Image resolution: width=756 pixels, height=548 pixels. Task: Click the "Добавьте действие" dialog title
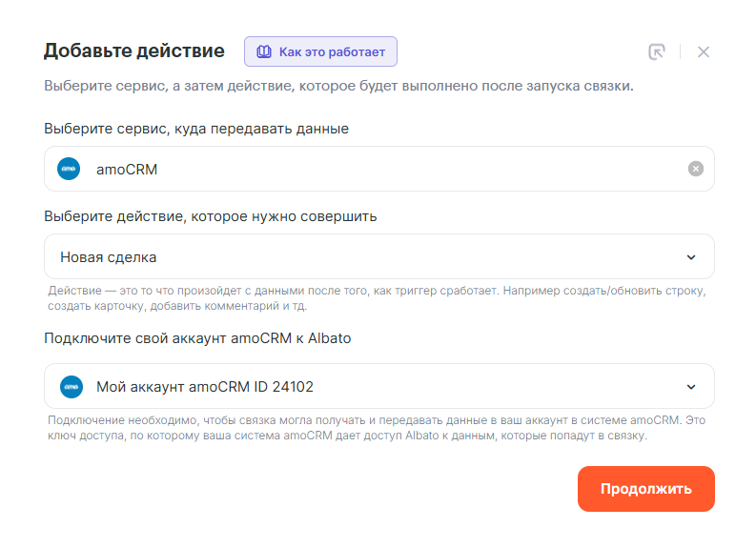(x=134, y=51)
